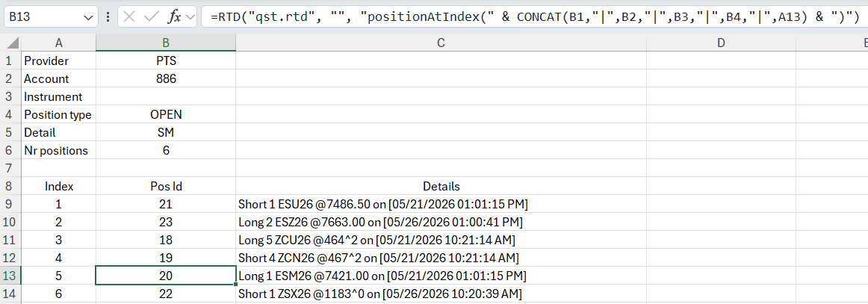Select Pos Id cell with value 22
The height and width of the screenshot is (304, 868).
click(166, 294)
